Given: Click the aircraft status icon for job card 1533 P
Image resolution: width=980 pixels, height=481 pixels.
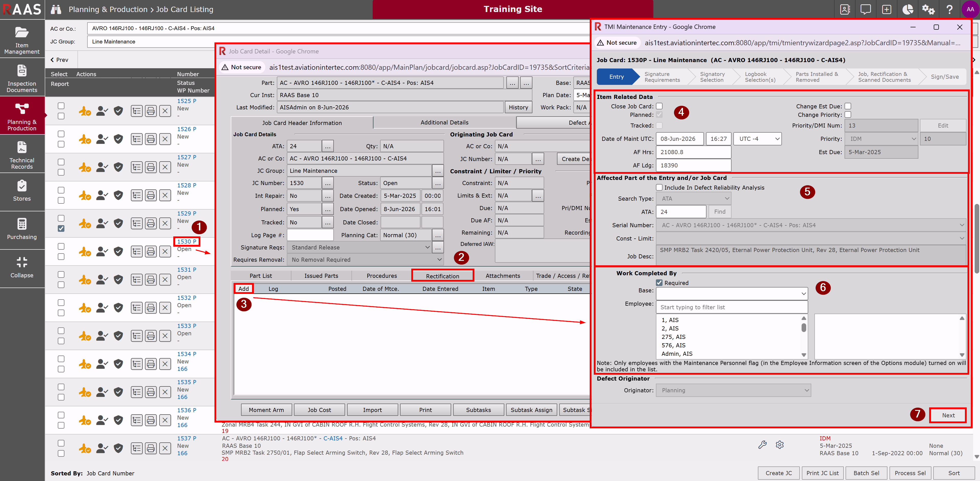Looking at the screenshot, I should click(x=84, y=336).
